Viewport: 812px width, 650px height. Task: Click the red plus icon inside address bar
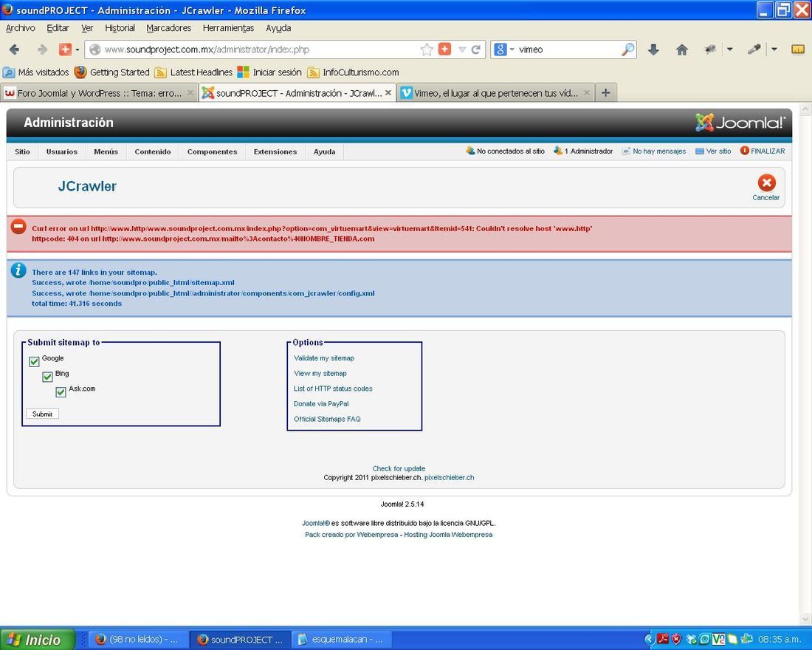click(x=444, y=49)
